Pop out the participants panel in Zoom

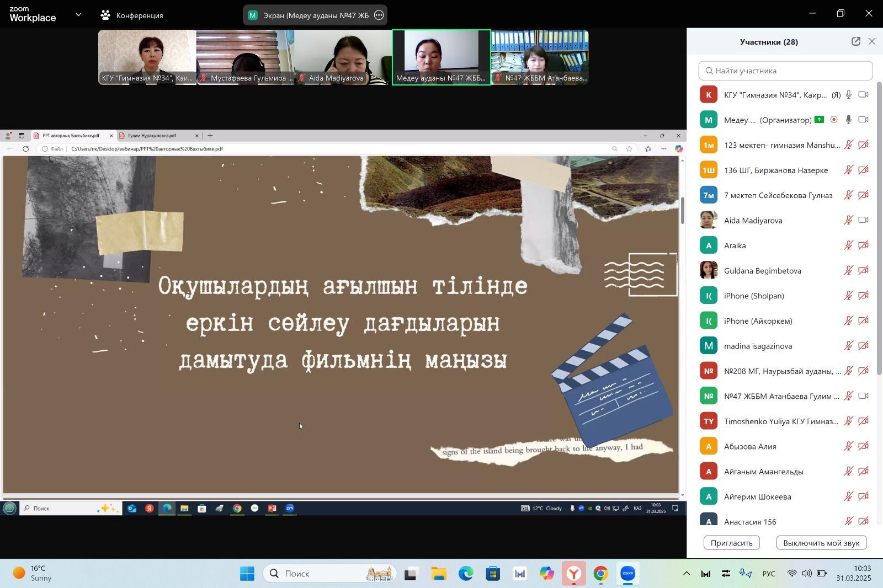coord(855,41)
